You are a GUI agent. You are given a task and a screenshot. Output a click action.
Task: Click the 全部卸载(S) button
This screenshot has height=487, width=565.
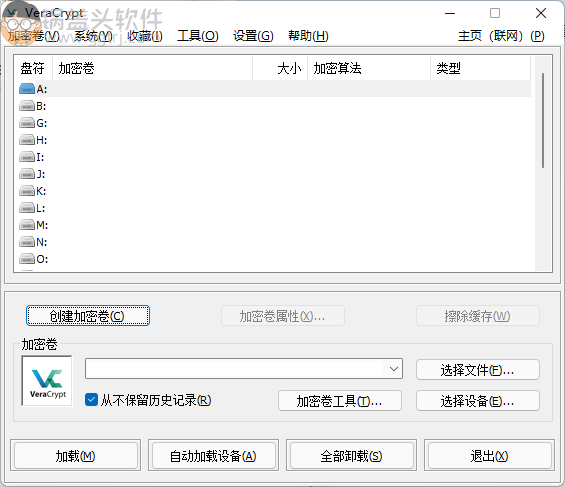[352, 456]
